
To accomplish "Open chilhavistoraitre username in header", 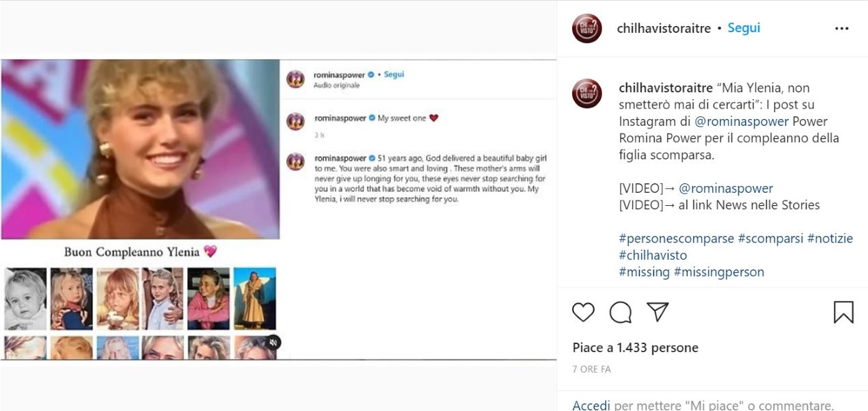I will (664, 29).
